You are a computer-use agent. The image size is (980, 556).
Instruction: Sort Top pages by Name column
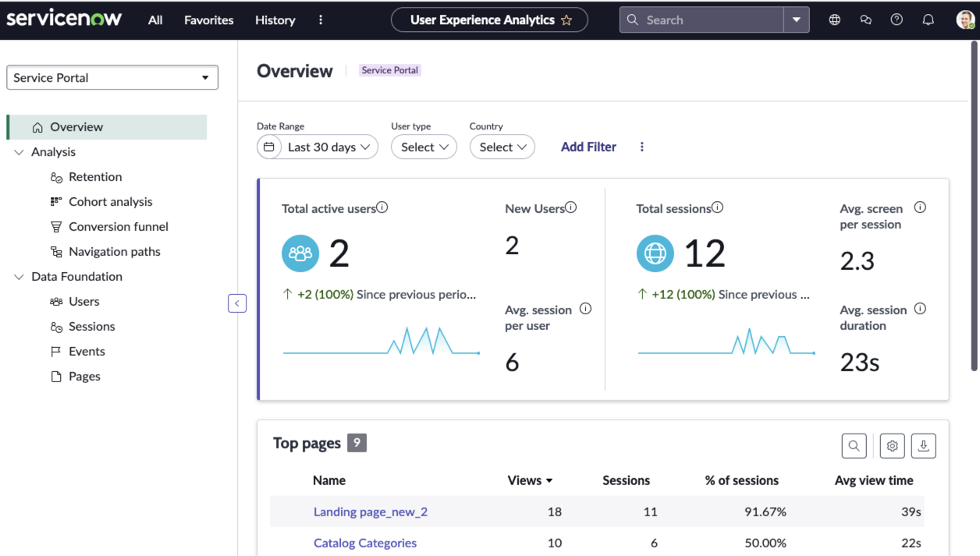[329, 480]
